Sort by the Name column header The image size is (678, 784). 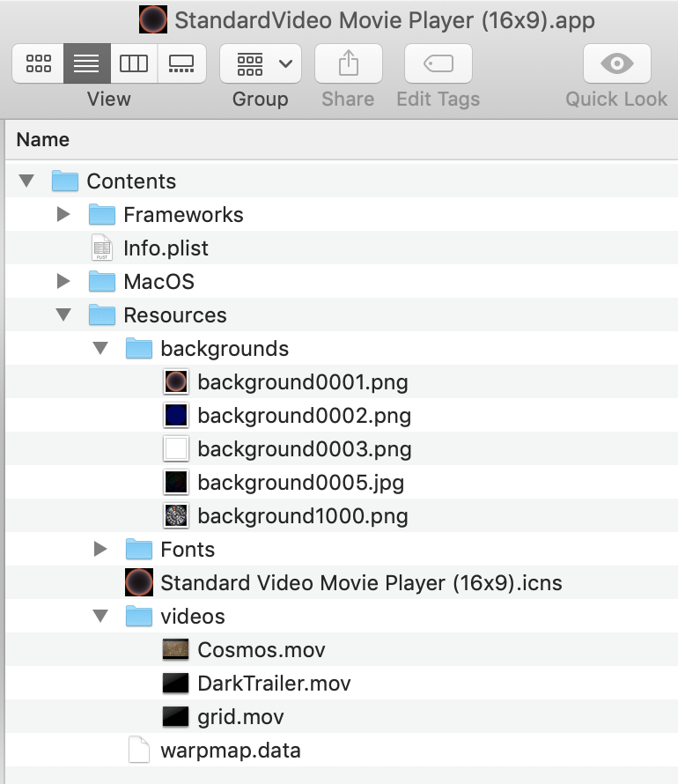(x=43, y=139)
